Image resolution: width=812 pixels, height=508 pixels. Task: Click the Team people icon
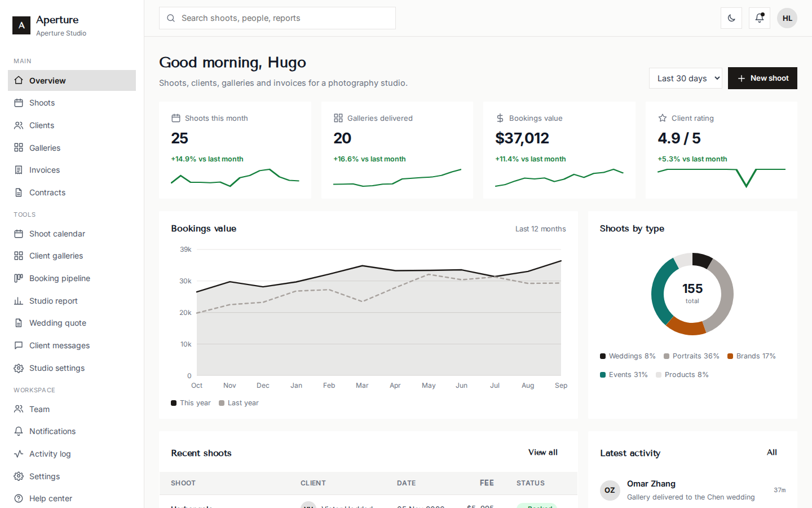click(19, 409)
